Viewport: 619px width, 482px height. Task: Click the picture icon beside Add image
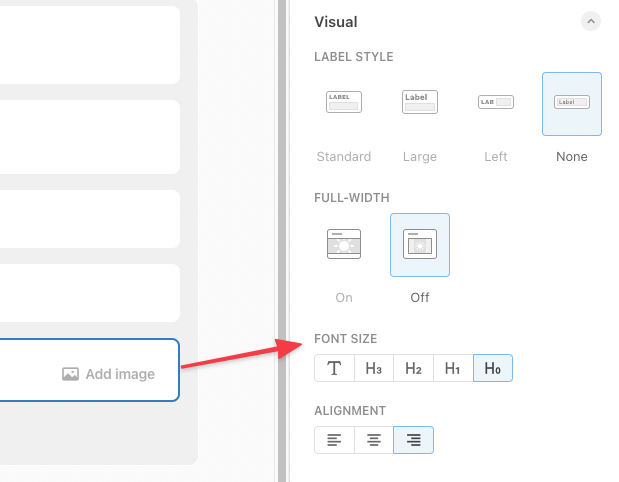(70, 374)
